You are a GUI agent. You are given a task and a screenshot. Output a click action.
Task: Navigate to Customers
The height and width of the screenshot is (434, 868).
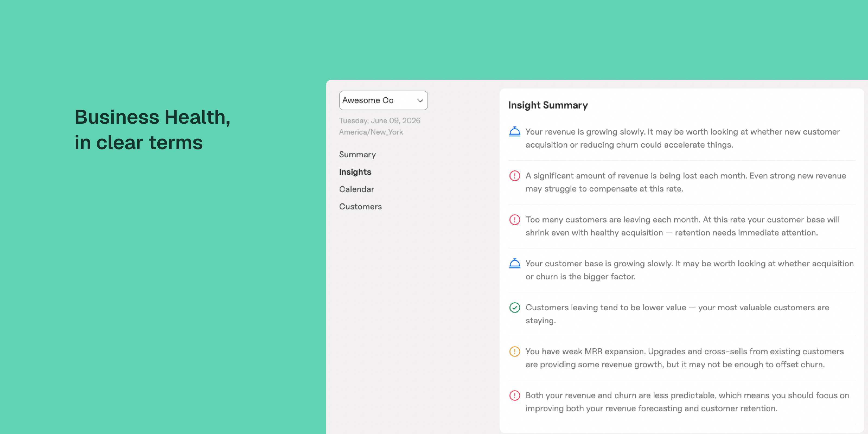pos(360,206)
